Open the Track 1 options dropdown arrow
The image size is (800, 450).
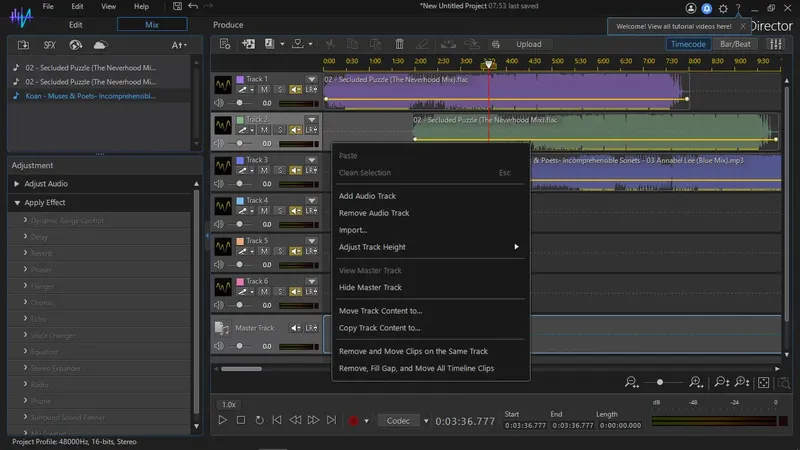pyautogui.click(x=311, y=78)
